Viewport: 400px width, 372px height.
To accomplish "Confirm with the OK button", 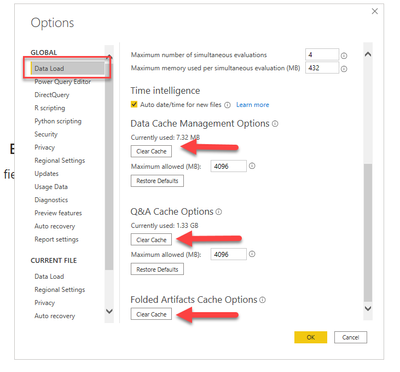I will coord(311,337).
